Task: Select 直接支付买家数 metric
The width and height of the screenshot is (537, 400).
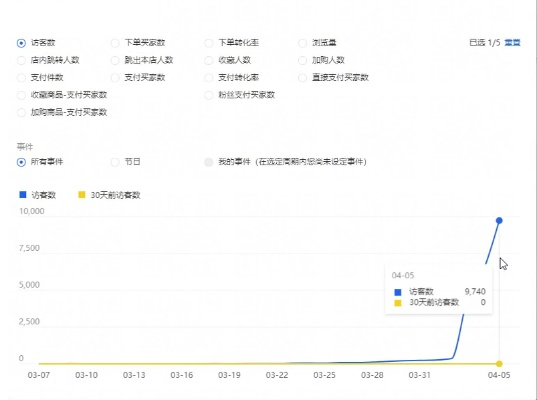Action: point(302,78)
